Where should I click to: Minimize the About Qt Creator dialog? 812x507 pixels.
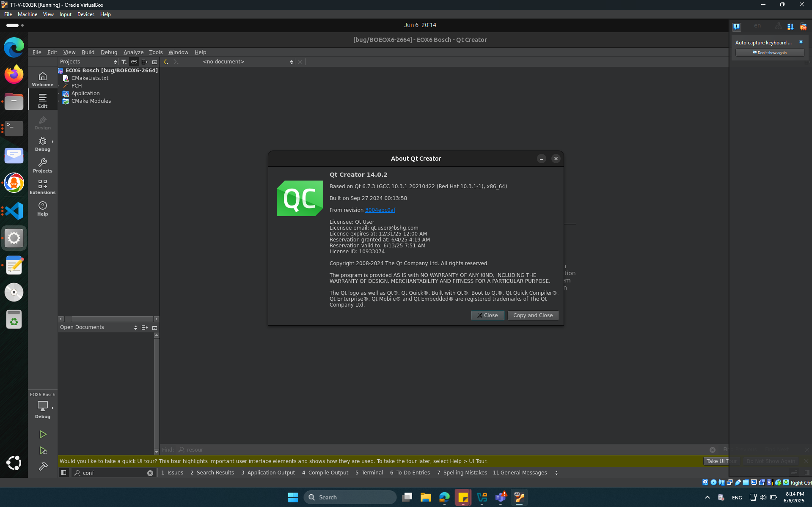[541, 159]
